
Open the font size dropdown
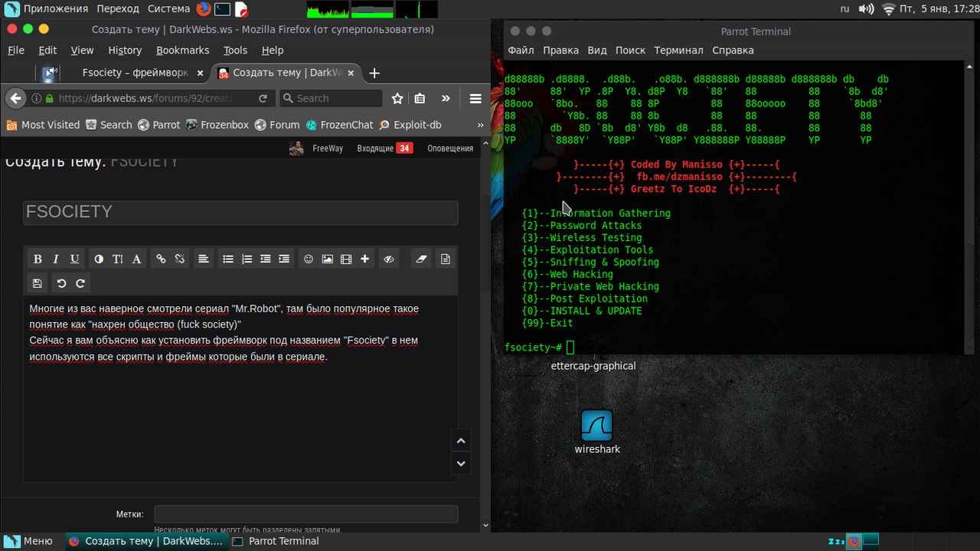118,259
